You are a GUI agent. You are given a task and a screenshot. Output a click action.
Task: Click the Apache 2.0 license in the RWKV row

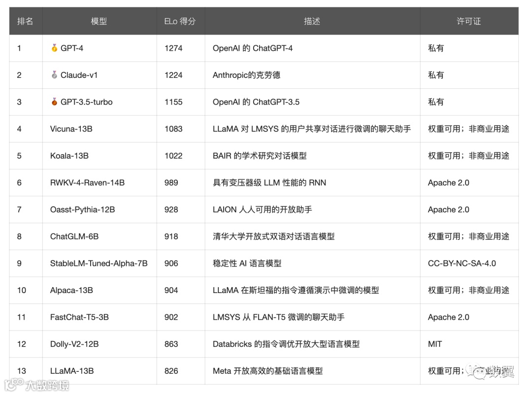(x=449, y=183)
